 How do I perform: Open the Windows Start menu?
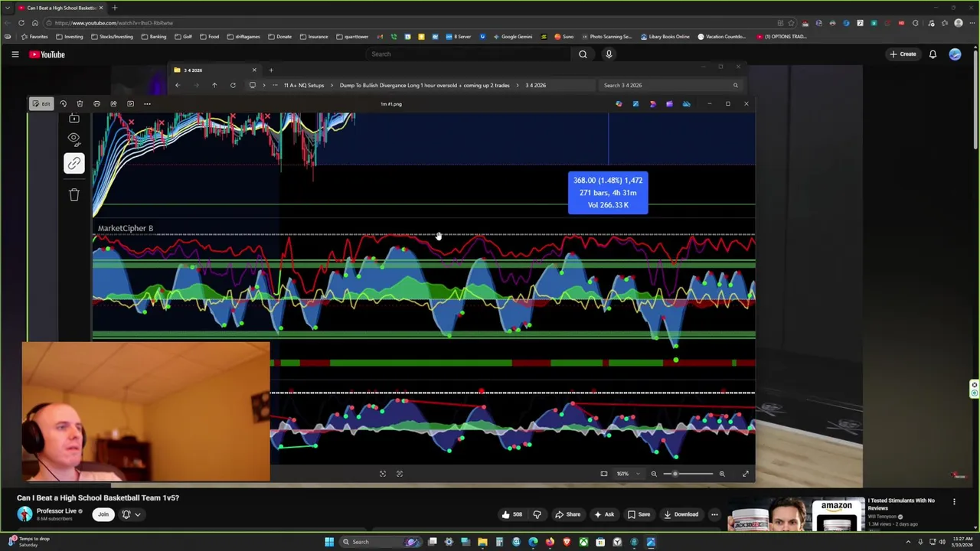(329, 542)
